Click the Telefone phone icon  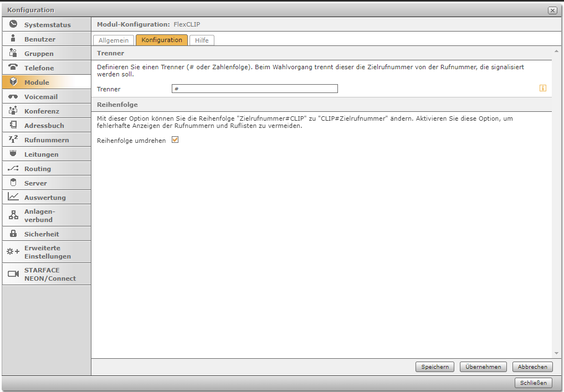13,68
